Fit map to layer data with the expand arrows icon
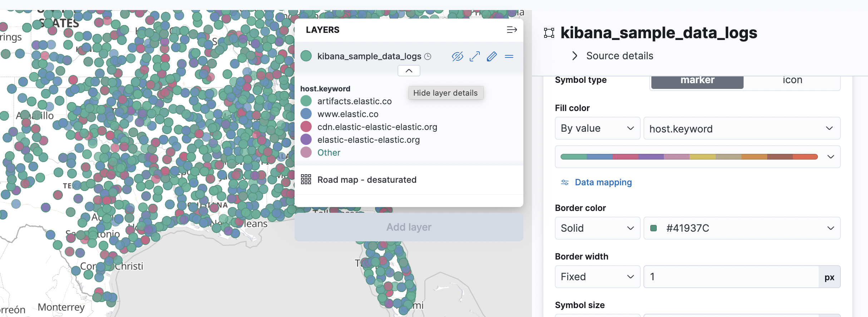The image size is (868, 317). (474, 56)
